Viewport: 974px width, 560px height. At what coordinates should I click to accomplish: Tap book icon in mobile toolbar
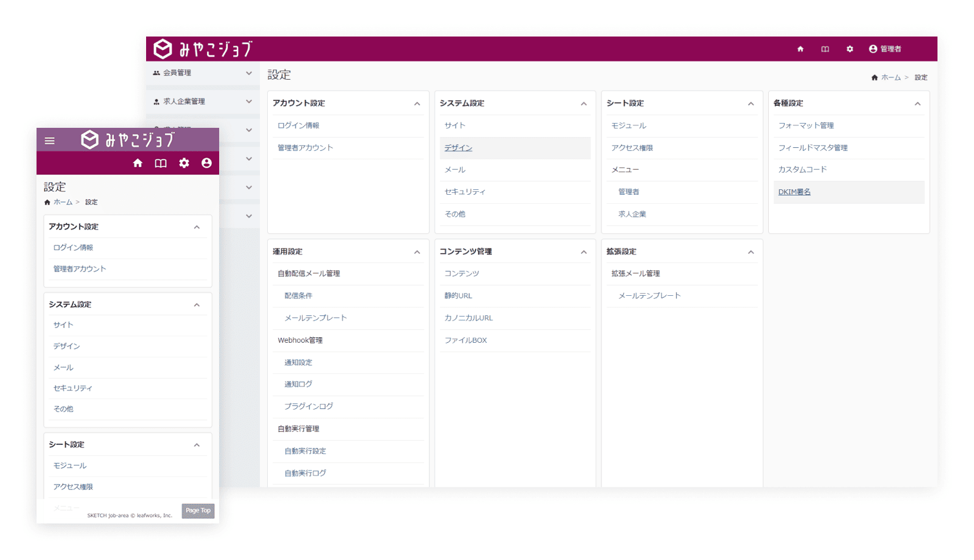point(161,163)
